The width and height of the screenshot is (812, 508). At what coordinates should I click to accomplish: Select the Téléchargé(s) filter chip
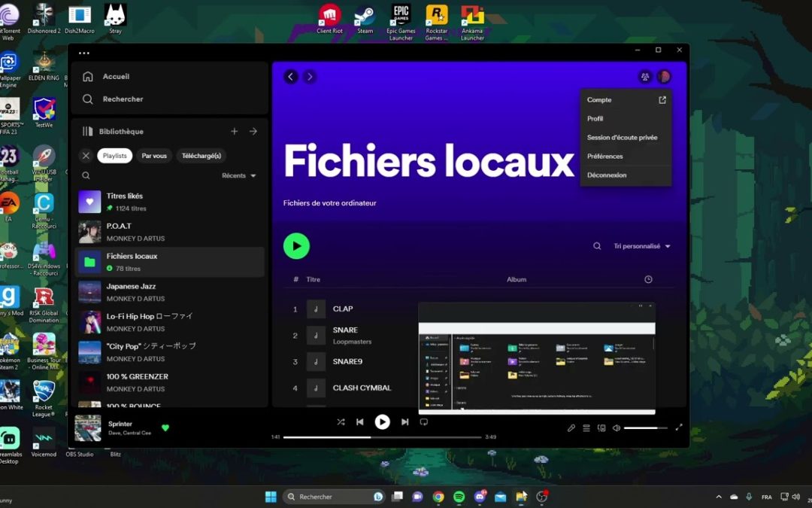(201, 156)
